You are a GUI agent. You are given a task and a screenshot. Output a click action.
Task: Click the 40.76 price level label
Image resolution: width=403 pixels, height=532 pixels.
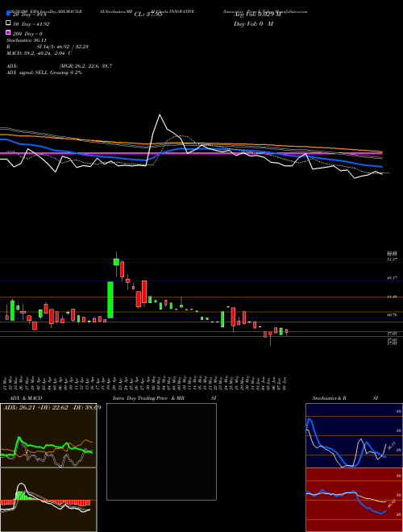(393, 315)
